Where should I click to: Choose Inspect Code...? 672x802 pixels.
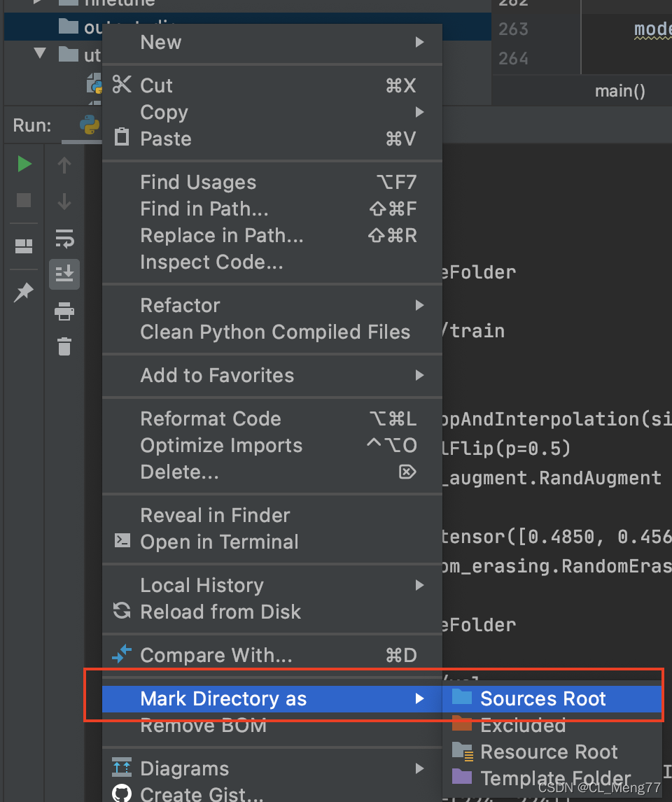pyautogui.click(x=272, y=262)
